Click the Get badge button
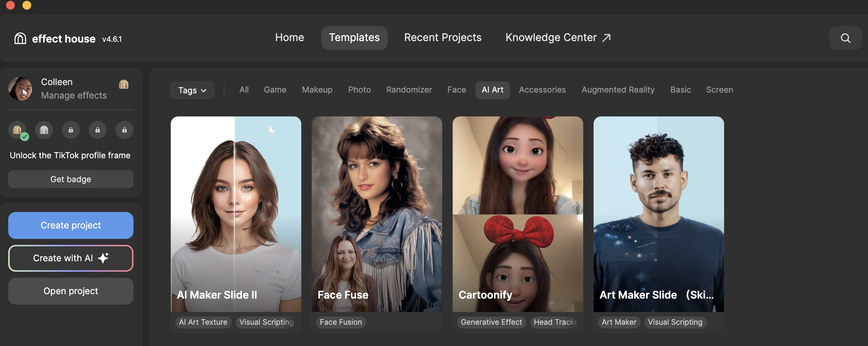Screen dimensions: 868x346 tap(71, 179)
